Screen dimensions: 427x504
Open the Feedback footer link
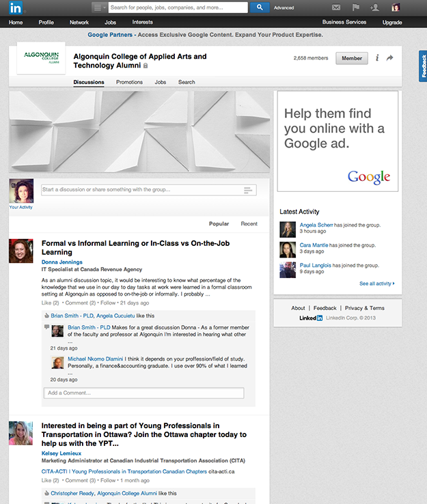pyautogui.click(x=325, y=308)
